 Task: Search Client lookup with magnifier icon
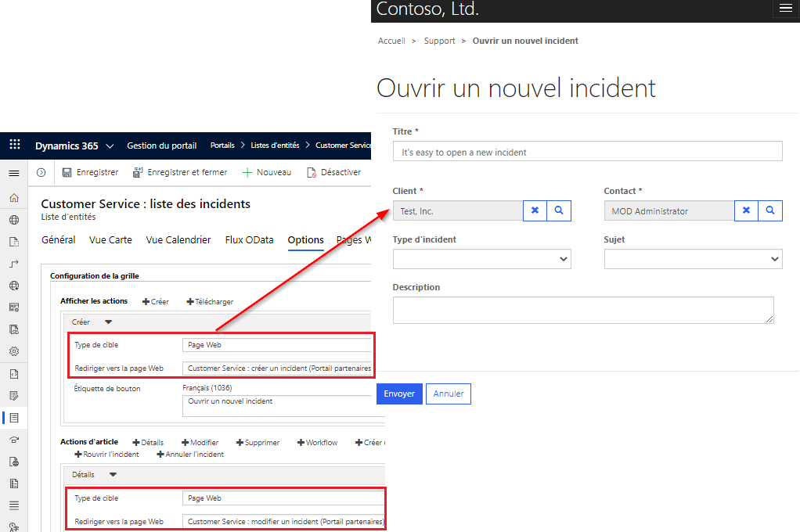[x=559, y=210]
